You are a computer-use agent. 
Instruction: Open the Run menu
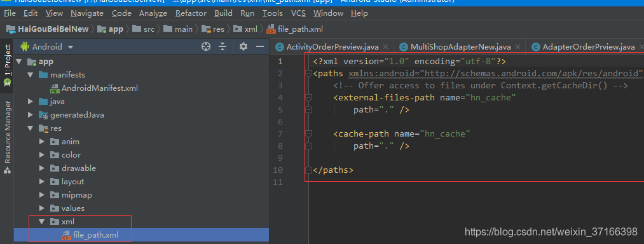tap(247, 13)
